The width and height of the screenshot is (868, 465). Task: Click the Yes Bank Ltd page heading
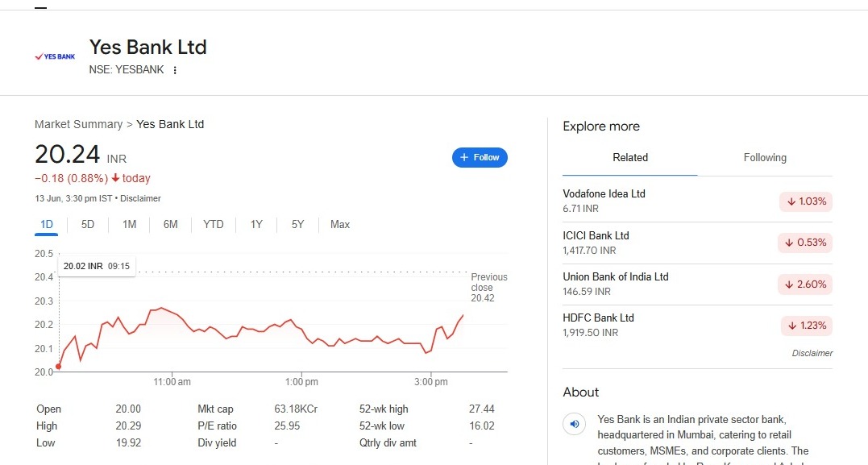(x=147, y=47)
